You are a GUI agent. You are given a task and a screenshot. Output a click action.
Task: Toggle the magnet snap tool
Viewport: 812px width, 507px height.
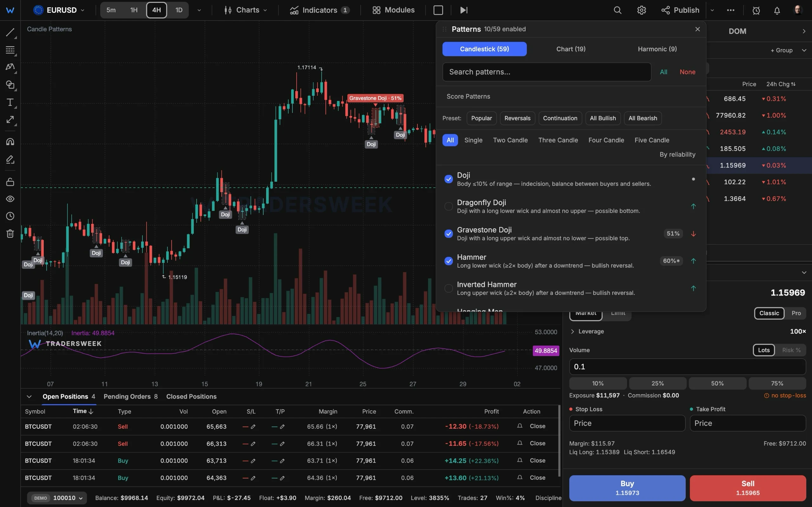tap(10, 141)
